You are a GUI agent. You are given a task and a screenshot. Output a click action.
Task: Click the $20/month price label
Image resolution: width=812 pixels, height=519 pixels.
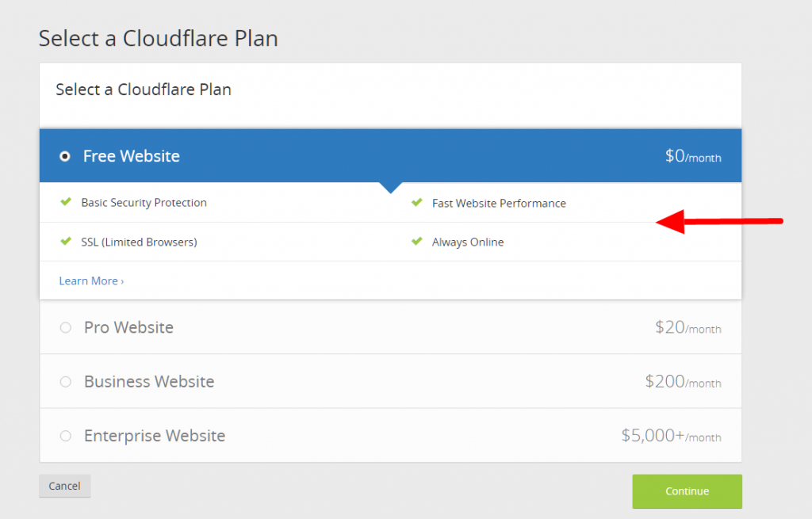click(688, 327)
